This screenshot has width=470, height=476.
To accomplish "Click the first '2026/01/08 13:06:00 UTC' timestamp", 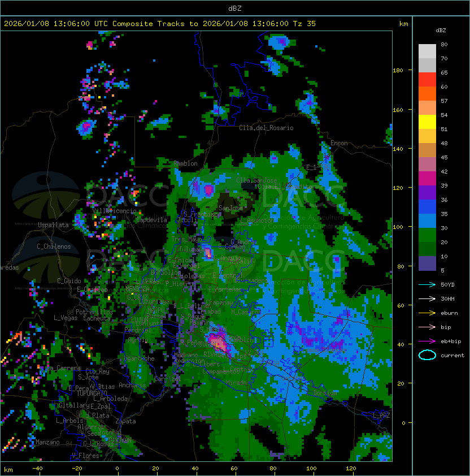I will (55, 24).
